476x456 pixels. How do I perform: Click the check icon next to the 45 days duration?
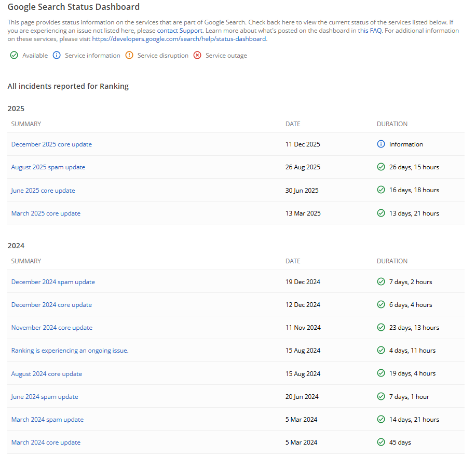[x=380, y=442]
